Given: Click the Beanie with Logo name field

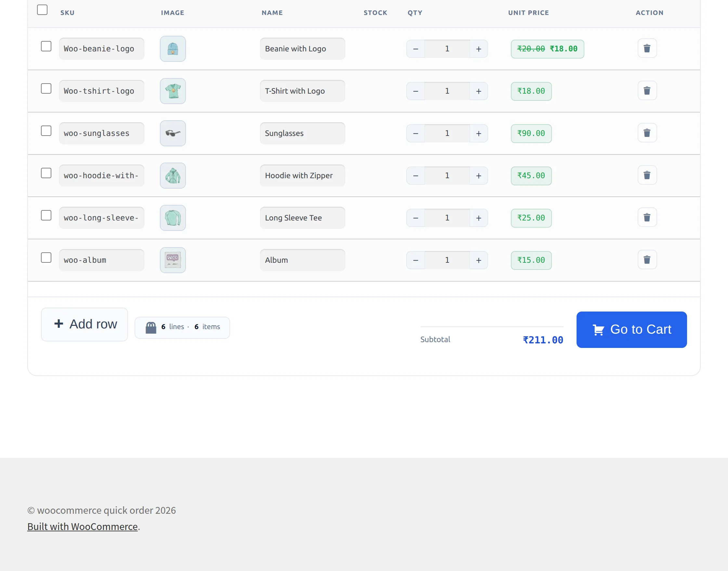Looking at the screenshot, I should tap(302, 49).
